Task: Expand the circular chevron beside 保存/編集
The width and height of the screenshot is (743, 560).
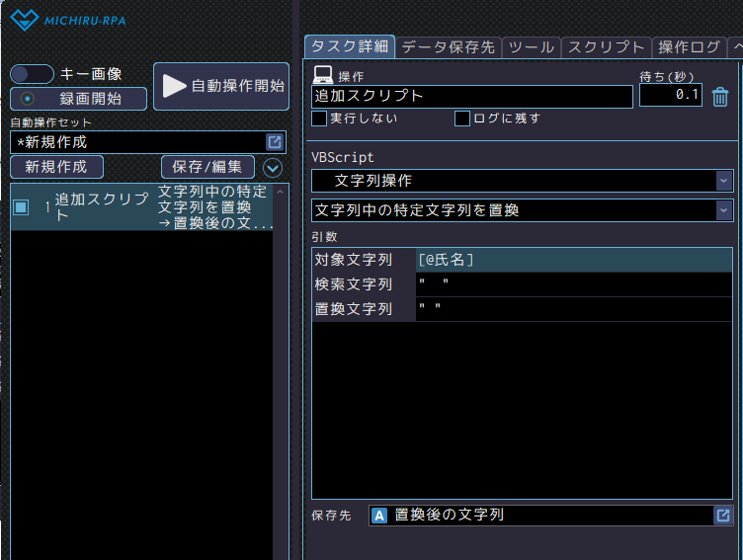Action: [272, 167]
